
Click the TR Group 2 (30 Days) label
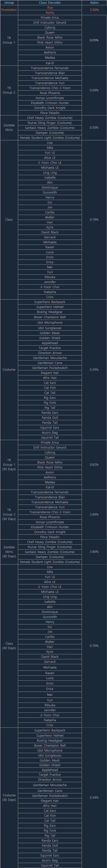click(9, 514)
